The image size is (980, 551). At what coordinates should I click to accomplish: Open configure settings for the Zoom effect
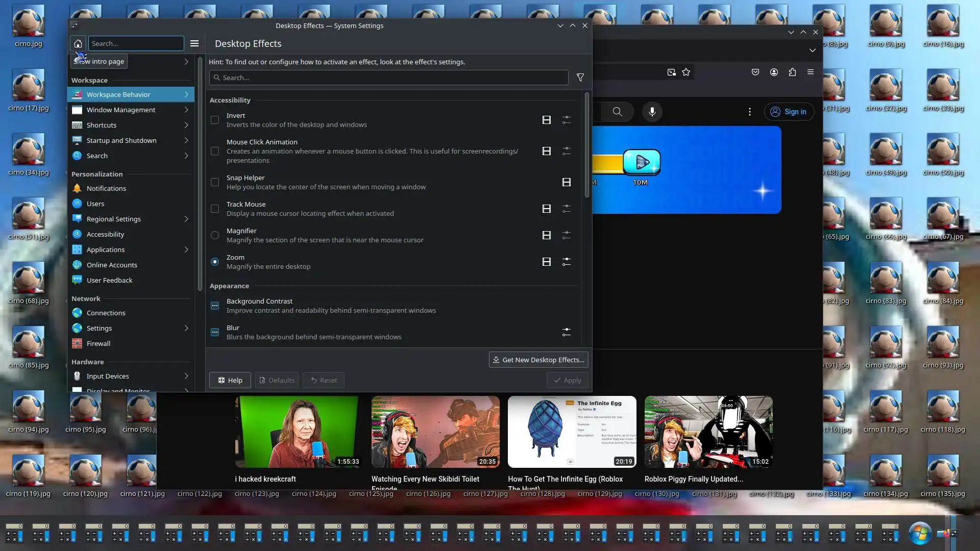567,262
